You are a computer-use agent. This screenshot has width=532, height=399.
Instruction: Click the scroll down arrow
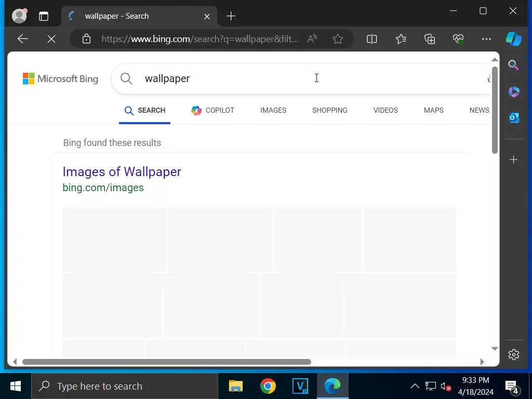point(495,349)
